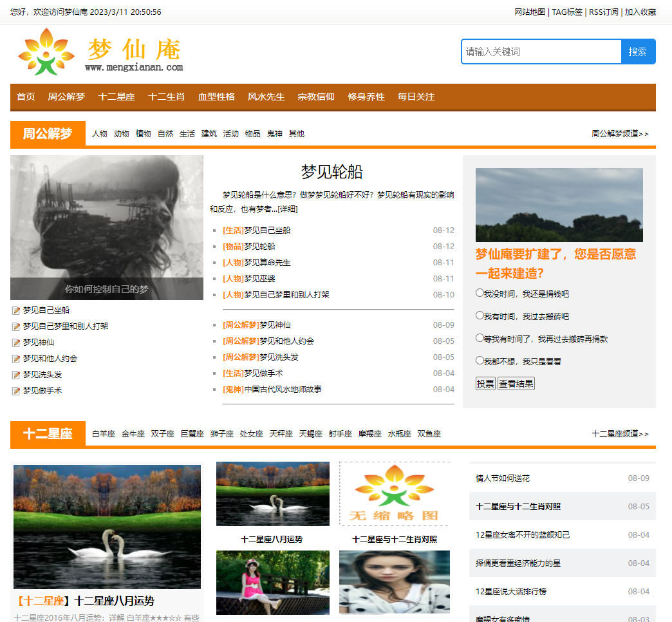The height and width of the screenshot is (622, 672).
Task: Select radio option 我有时间，我过去搬砖吧
Action: pos(480,316)
